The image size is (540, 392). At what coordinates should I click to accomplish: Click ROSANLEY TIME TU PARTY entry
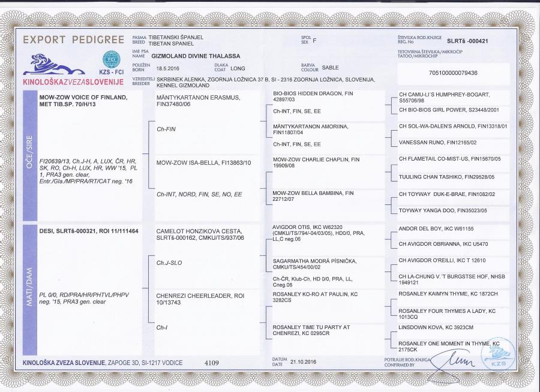(x=311, y=330)
